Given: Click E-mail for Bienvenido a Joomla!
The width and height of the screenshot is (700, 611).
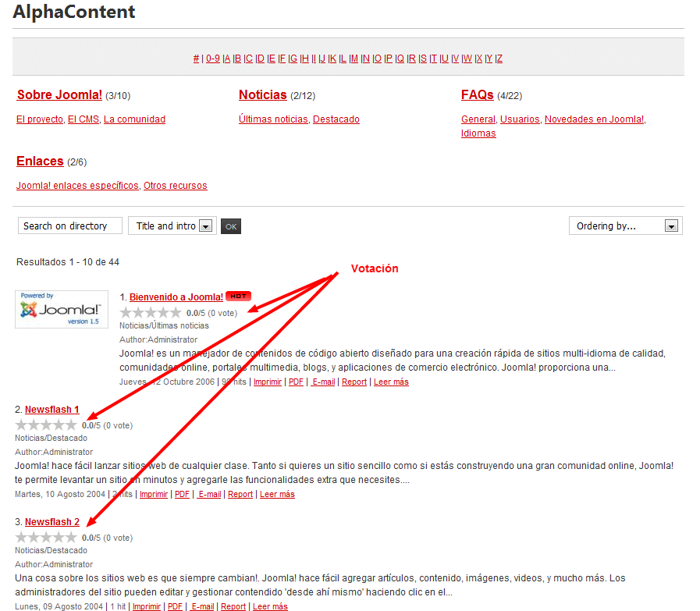Looking at the screenshot, I should 323,382.
